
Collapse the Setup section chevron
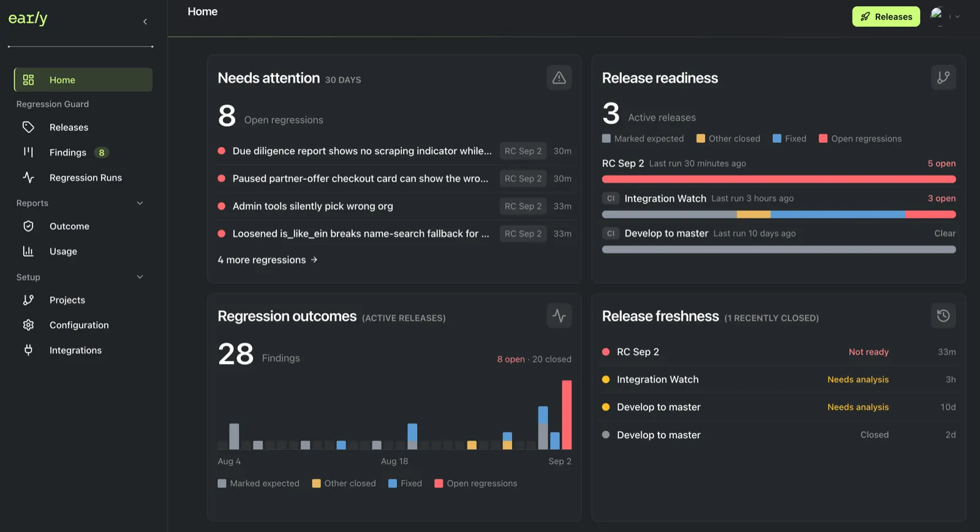click(140, 277)
